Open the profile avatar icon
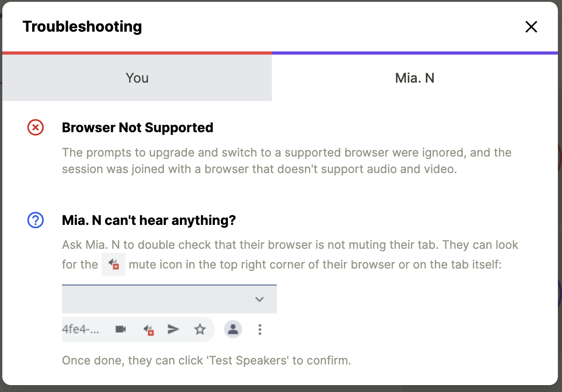 pyautogui.click(x=233, y=329)
